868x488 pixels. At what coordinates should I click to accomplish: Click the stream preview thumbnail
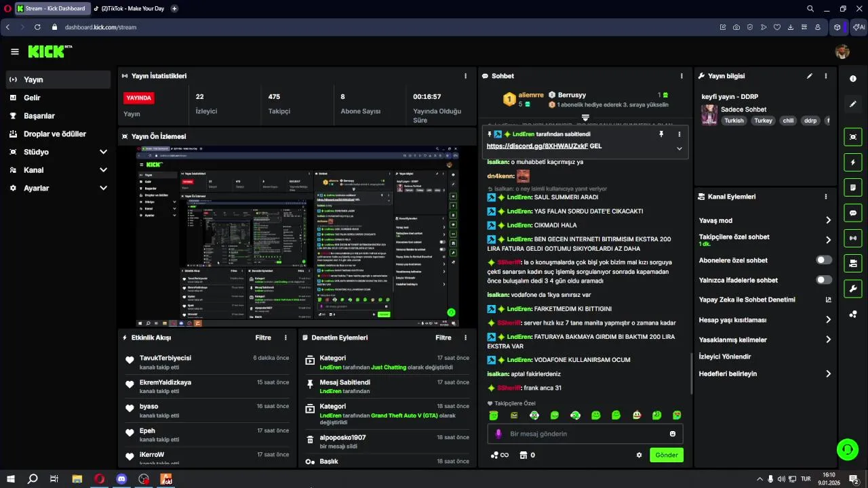click(297, 237)
